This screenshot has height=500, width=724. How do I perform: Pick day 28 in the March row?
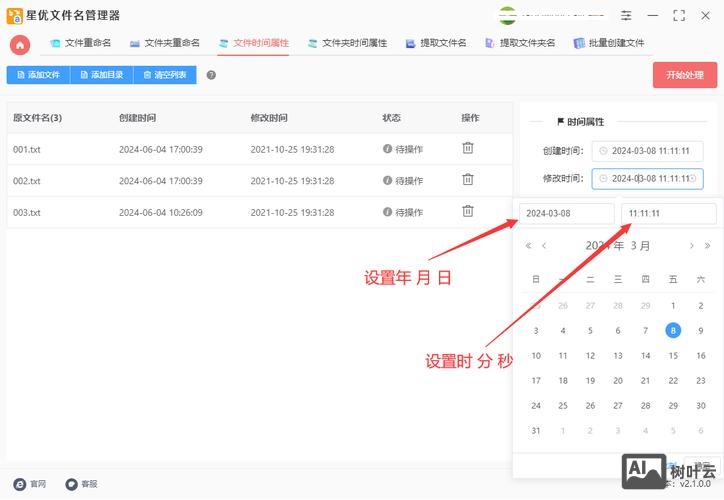[x=646, y=406]
